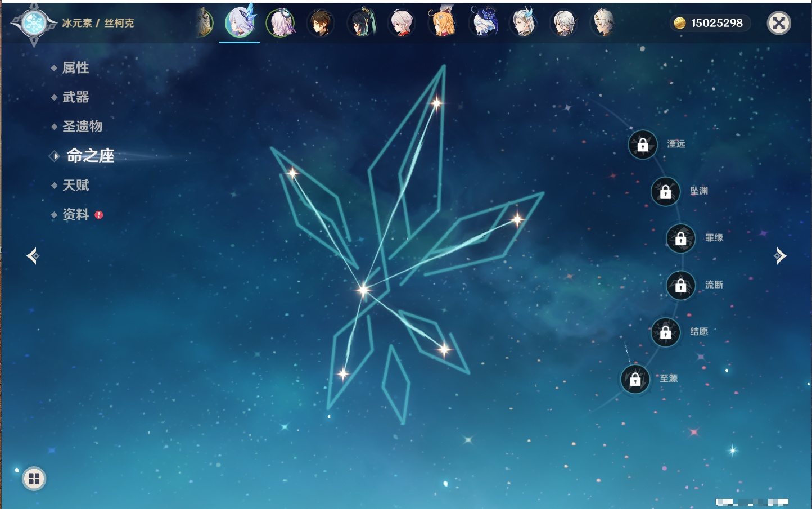Select the silver-haired character with blue feather

click(x=524, y=23)
